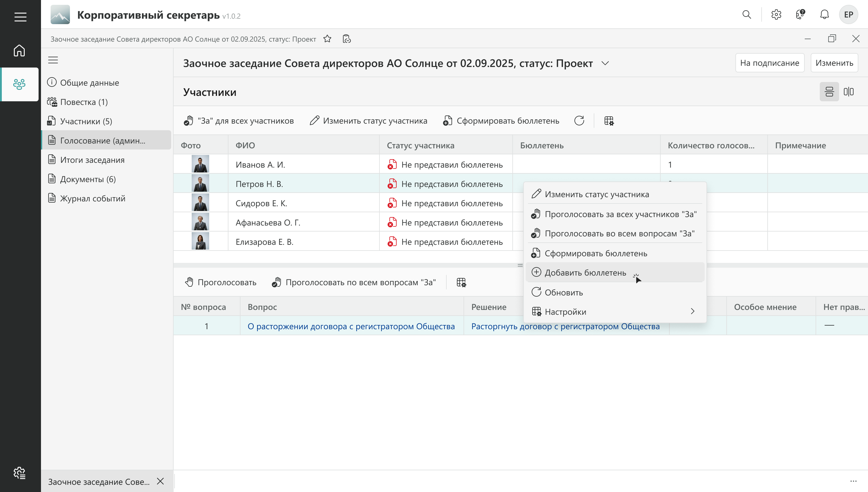Viewport: 868px width, 492px height.
Task: Click refresh icon in participants toolbar
Action: point(579,121)
